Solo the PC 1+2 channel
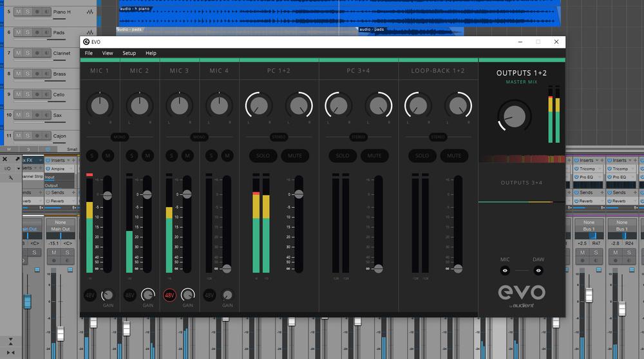This screenshot has width=644, height=359. pyautogui.click(x=263, y=156)
